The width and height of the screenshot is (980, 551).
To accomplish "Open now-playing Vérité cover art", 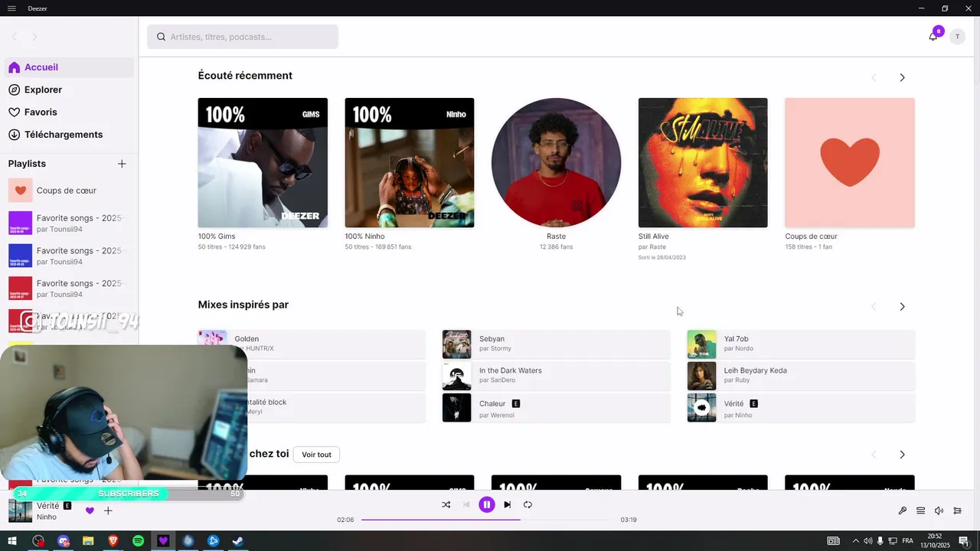I will (x=20, y=511).
